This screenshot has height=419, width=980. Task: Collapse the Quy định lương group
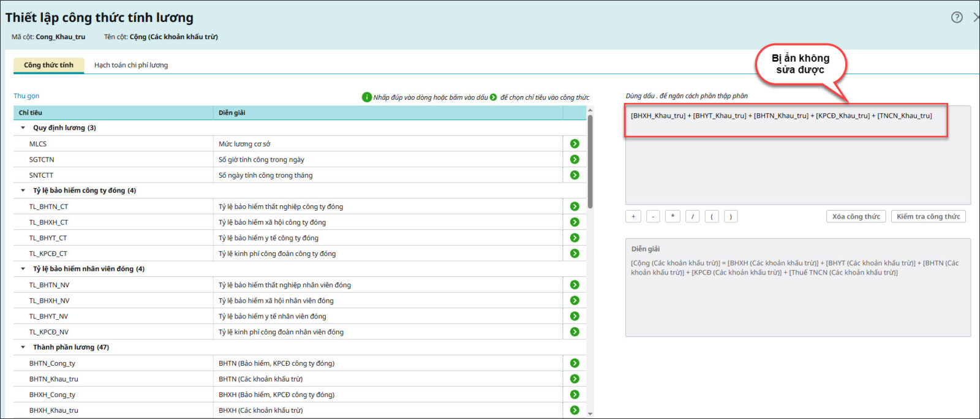(x=23, y=128)
